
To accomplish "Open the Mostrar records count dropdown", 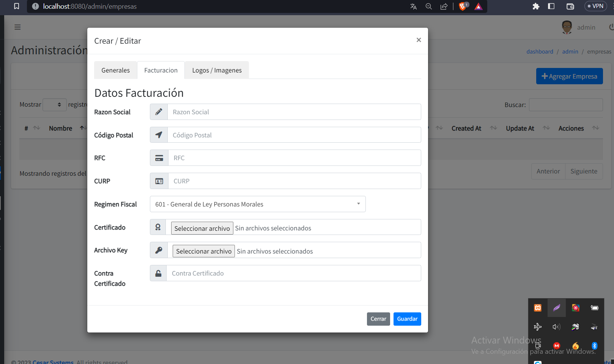I will [x=55, y=105].
